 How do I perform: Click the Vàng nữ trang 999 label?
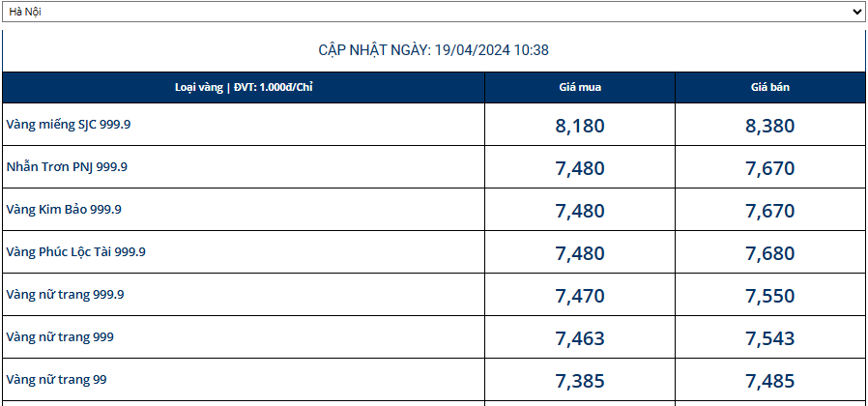coord(60,337)
